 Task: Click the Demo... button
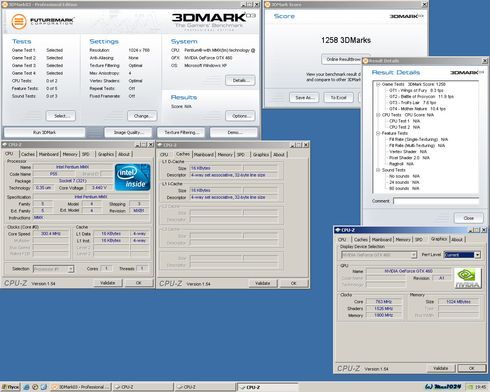click(x=234, y=132)
